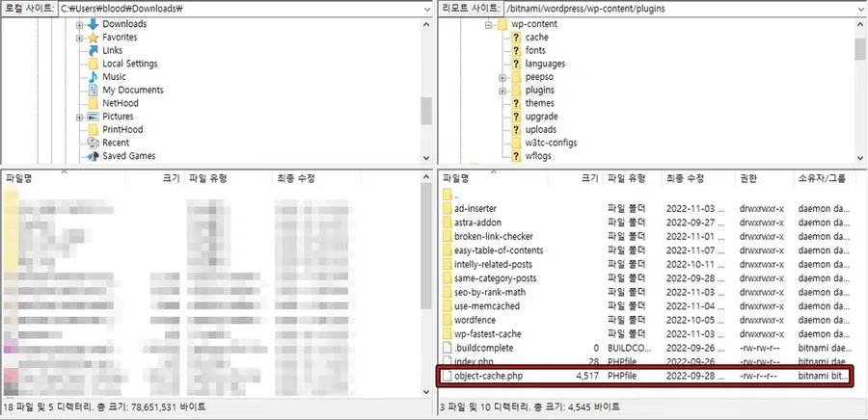The height and width of the screenshot is (420, 868).
Task: Collapse the wp-content remote folder
Action: click(x=489, y=25)
